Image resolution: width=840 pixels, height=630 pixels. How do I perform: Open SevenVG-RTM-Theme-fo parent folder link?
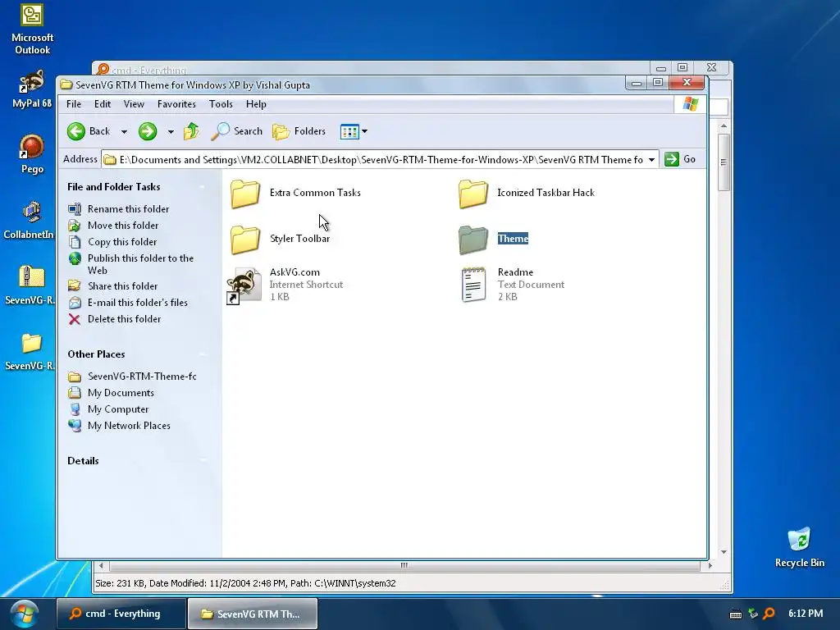(x=142, y=377)
